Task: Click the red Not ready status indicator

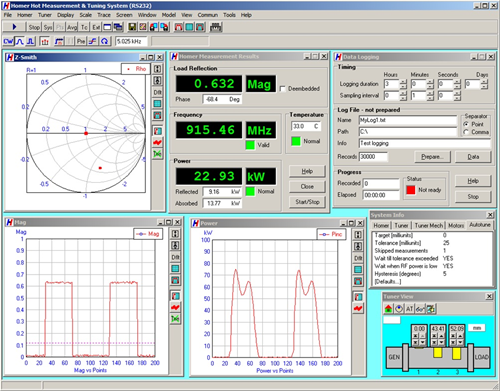Action: [x=411, y=190]
